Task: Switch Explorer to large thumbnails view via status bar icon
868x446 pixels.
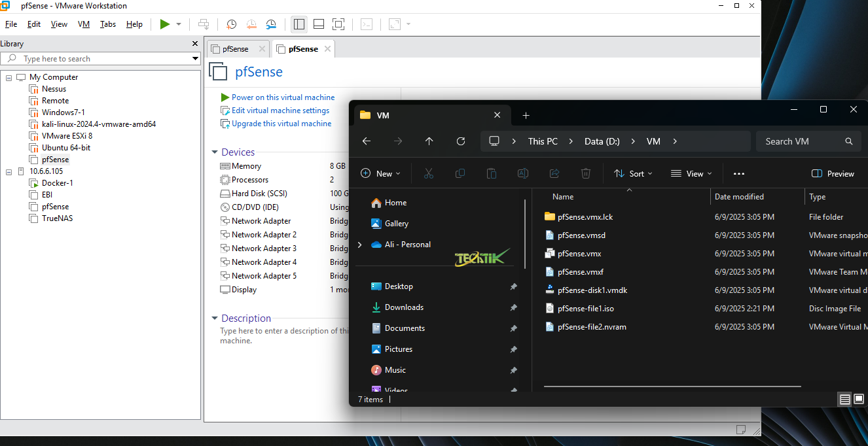Action: pos(859,399)
